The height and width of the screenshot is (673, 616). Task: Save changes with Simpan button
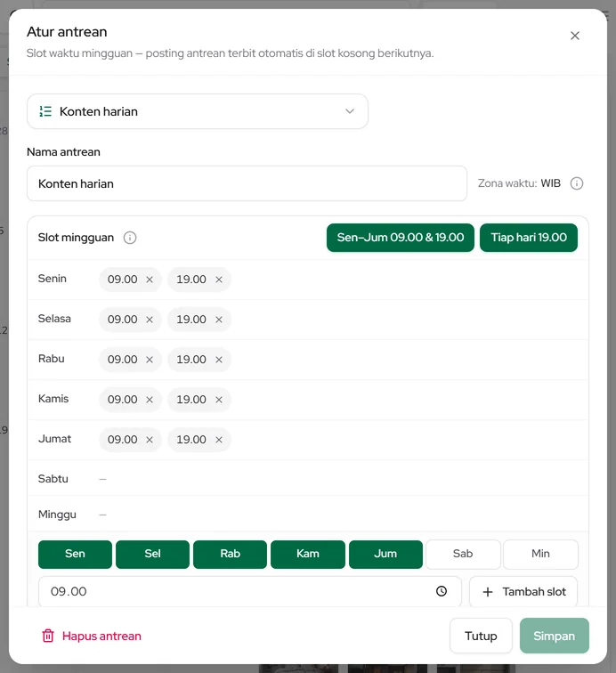point(555,637)
